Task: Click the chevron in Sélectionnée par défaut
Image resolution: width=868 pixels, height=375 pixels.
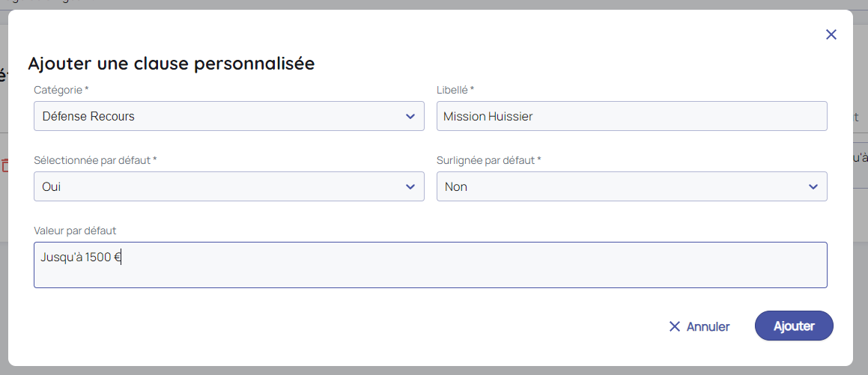Action: 410,186
